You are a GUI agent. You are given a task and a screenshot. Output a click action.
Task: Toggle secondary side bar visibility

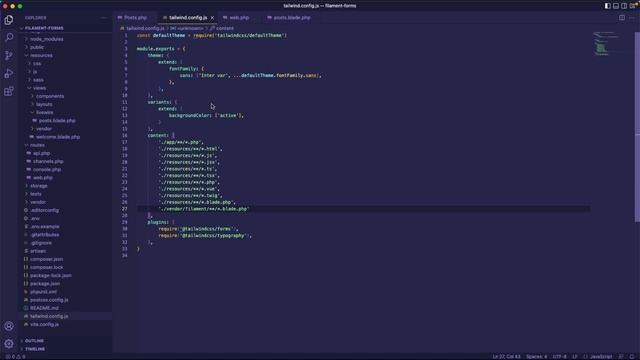[x=624, y=6]
